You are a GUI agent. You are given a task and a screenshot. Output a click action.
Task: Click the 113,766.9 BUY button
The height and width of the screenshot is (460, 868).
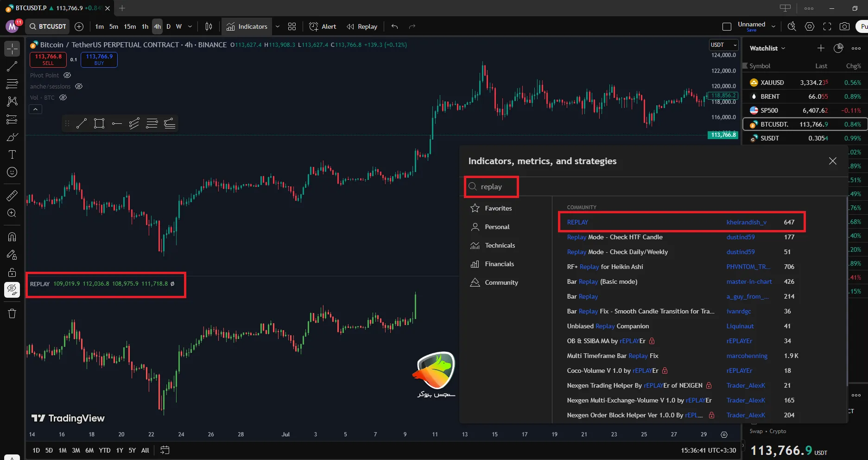click(99, 59)
